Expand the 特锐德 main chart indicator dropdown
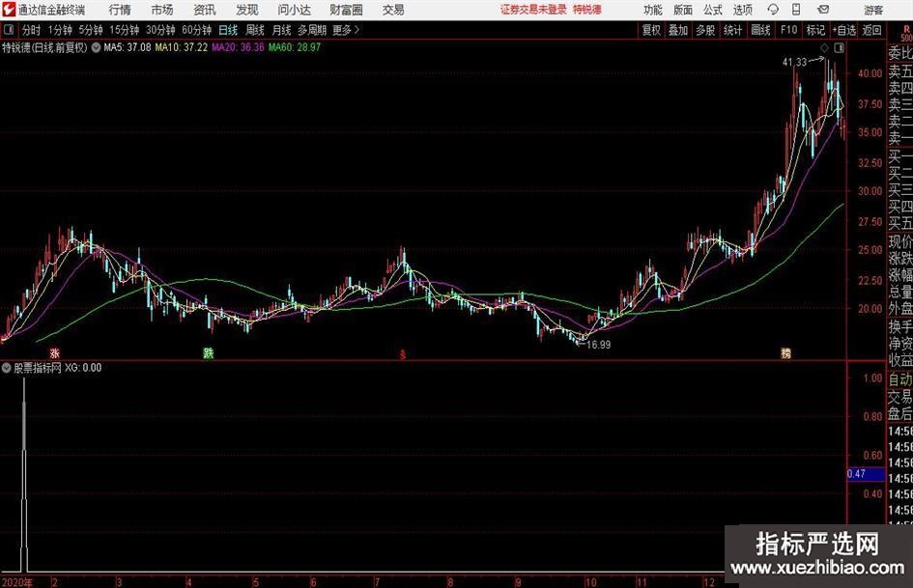Screen dimensions: 913x588 (96, 47)
